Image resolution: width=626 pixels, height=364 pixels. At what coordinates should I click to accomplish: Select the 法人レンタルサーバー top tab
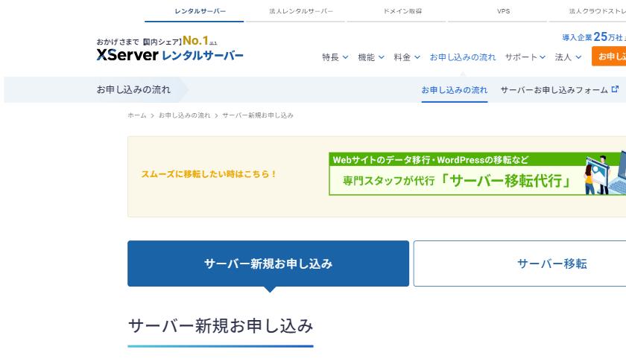[301, 11]
